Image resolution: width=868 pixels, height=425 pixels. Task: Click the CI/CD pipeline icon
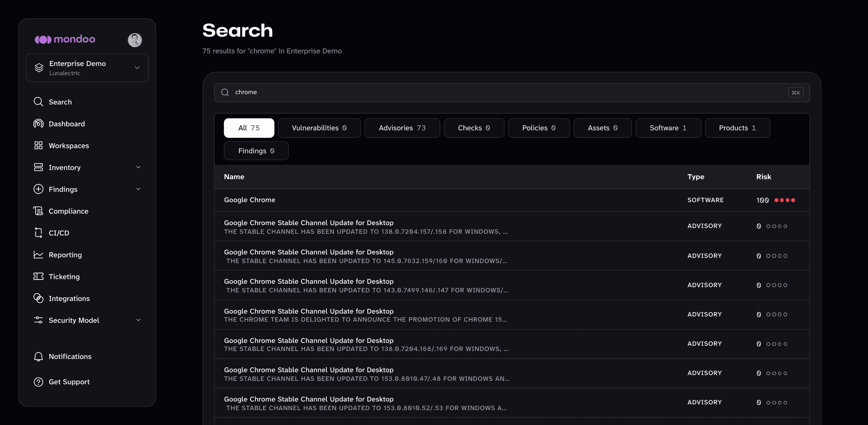pos(38,233)
